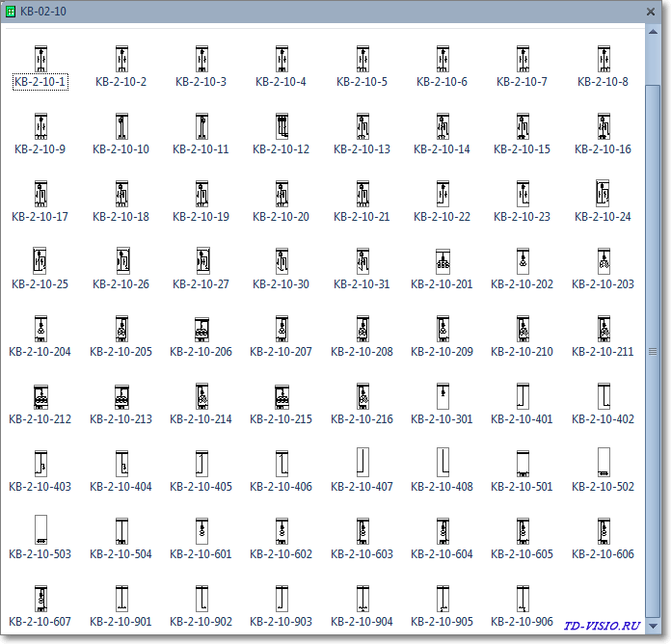Select the KB-2-10-501 master shape
This screenshot has width=671, height=644.
point(523,464)
